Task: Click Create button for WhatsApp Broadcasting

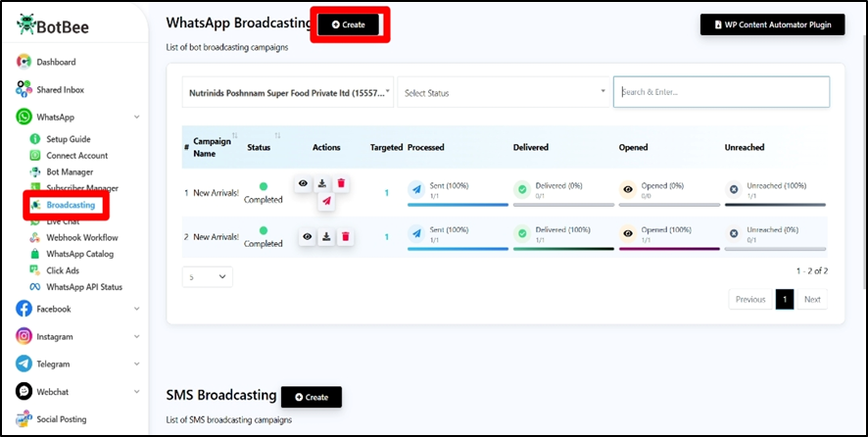Action: pyautogui.click(x=349, y=24)
